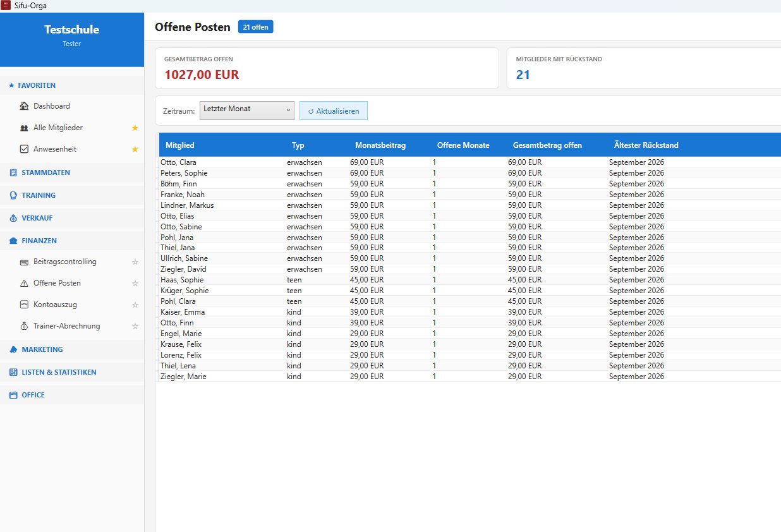Collapse the FINANZEN section header
781x532 pixels.
pos(72,241)
